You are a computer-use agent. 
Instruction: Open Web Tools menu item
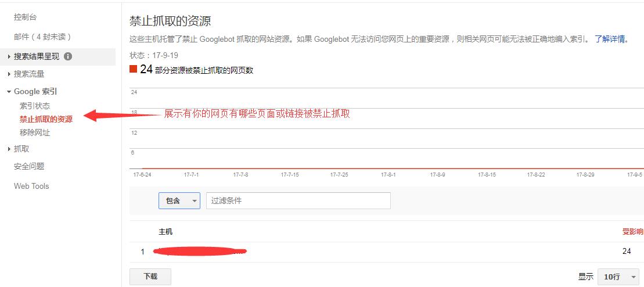click(31, 186)
